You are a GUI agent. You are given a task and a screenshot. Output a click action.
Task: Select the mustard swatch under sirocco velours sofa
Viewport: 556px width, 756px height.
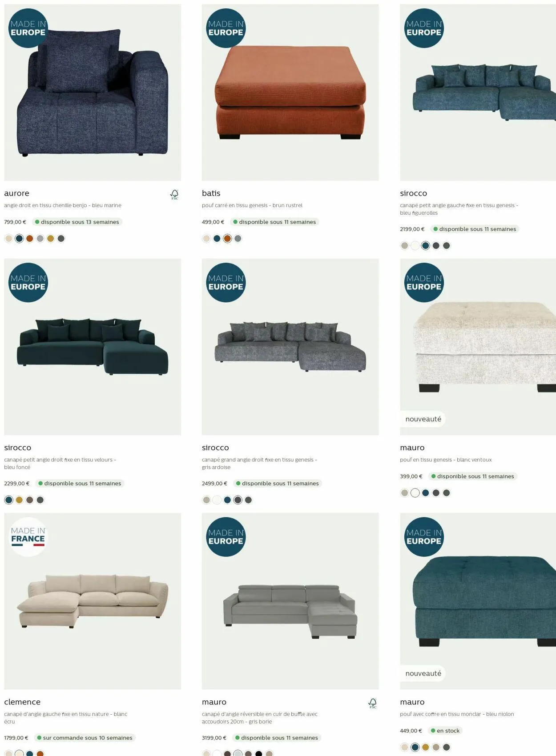[x=19, y=500]
